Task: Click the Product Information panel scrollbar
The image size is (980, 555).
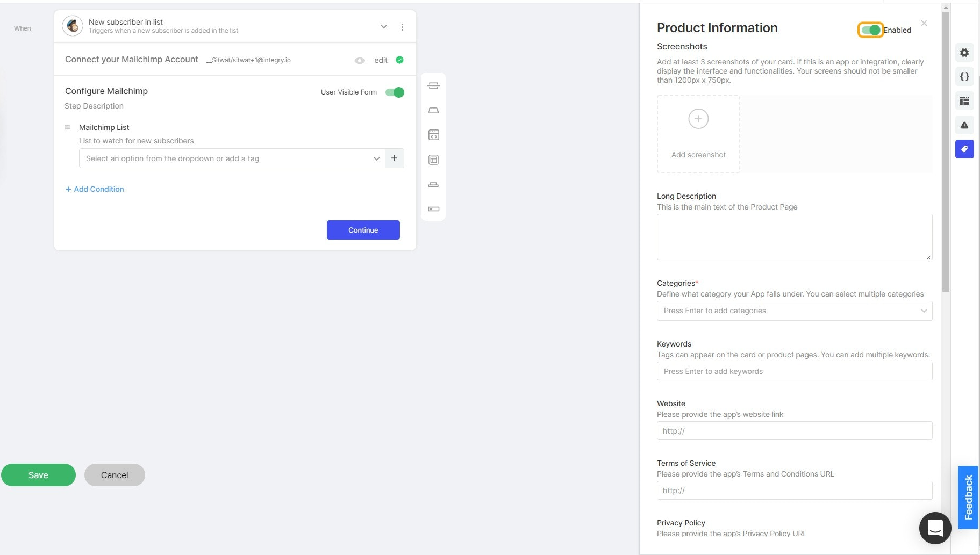Action: (x=946, y=152)
